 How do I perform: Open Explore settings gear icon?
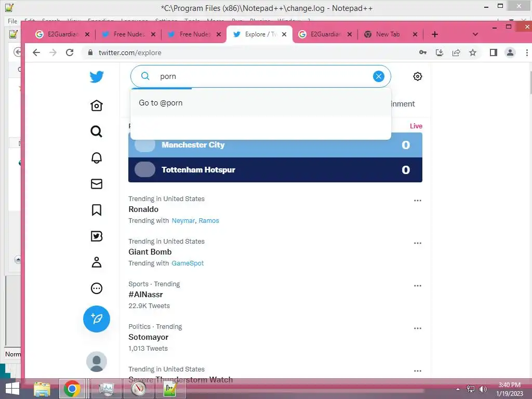418,76
